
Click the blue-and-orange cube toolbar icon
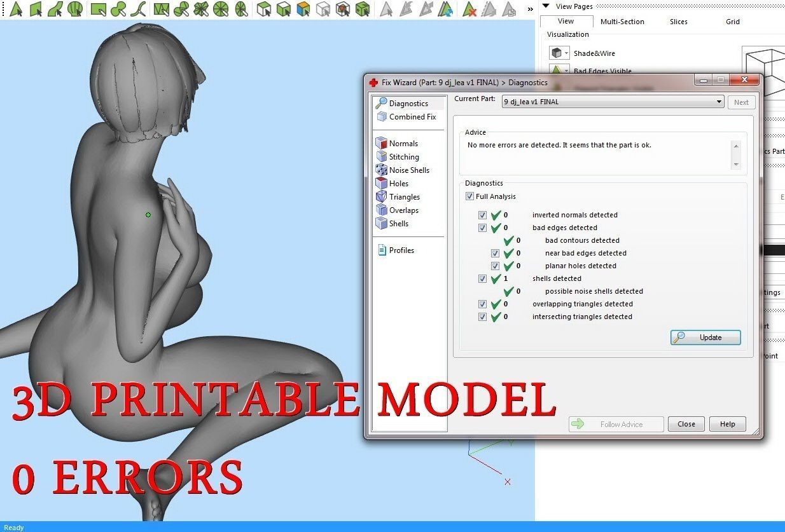click(303, 10)
